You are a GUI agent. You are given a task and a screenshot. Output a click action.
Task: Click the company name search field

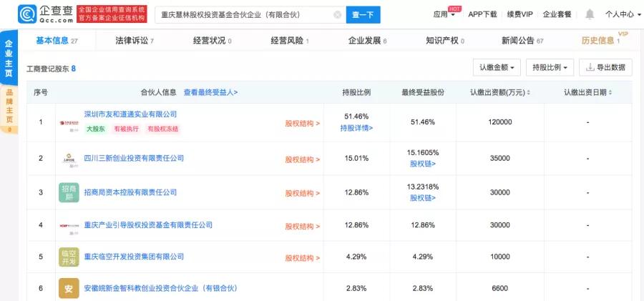tap(250, 15)
